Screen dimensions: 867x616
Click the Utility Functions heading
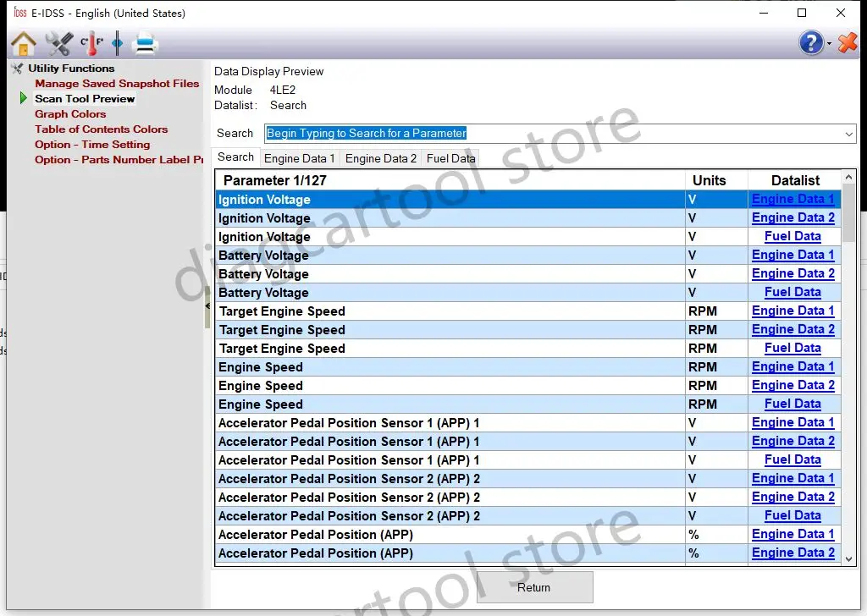[x=71, y=69]
